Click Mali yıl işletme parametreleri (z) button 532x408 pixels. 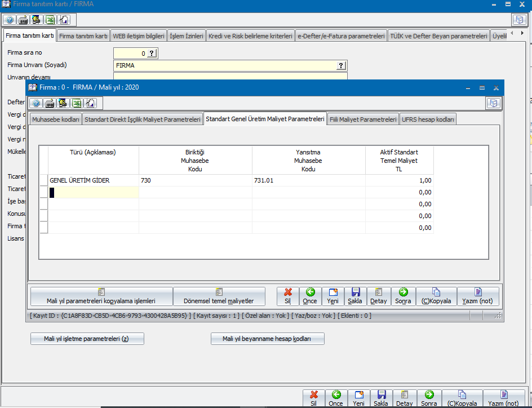pyautogui.click(x=87, y=339)
